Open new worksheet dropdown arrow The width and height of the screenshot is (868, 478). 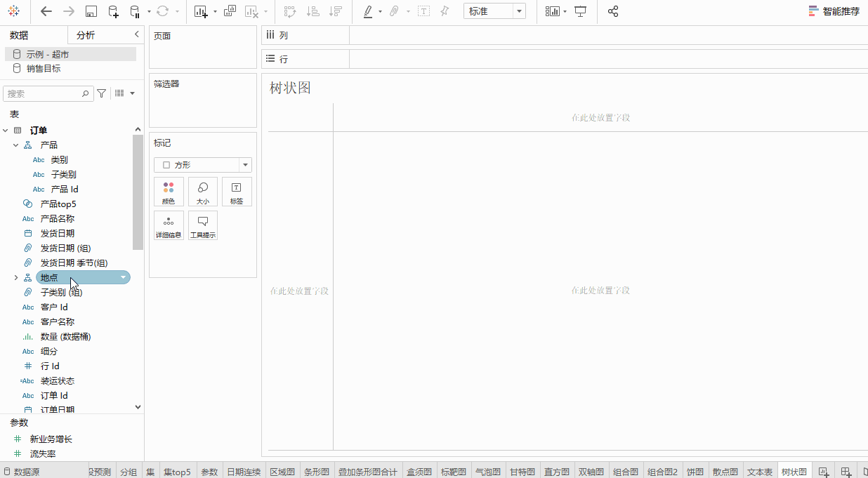coord(215,12)
